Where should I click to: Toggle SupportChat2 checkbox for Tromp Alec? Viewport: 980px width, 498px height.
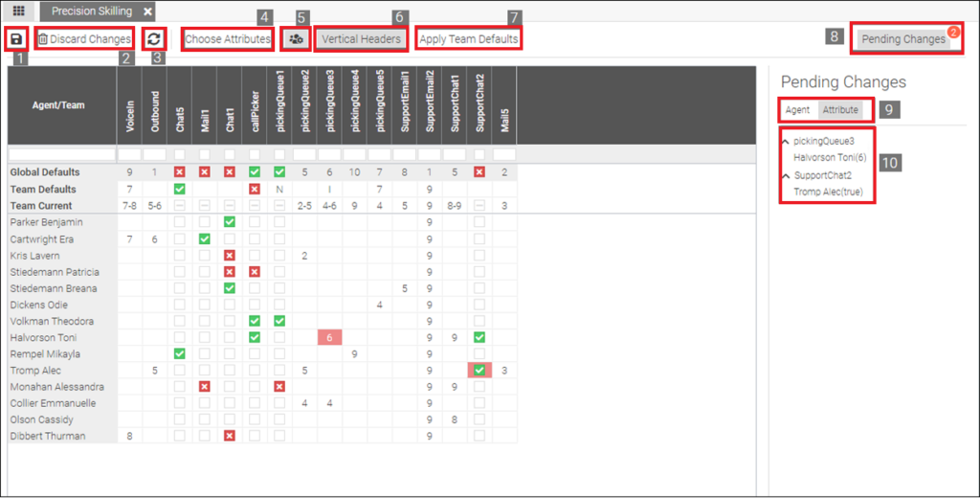(479, 371)
